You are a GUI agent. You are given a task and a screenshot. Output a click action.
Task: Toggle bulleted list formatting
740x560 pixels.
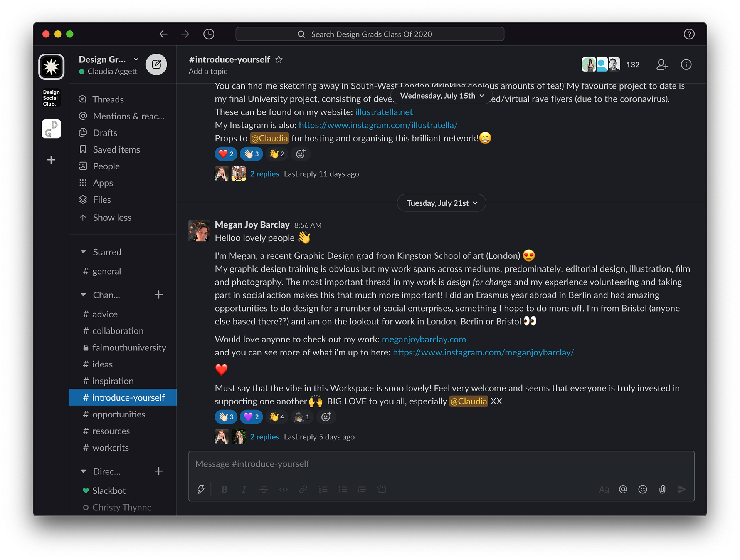[343, 489]
